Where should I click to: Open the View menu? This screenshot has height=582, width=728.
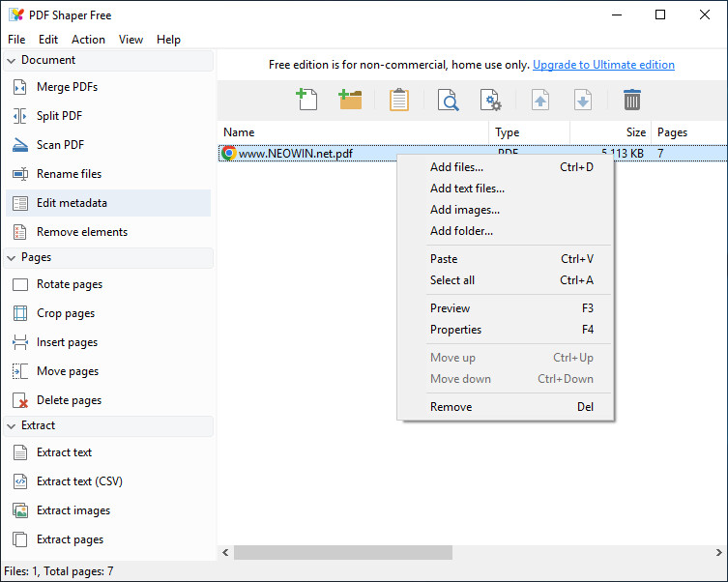point(131,40)
